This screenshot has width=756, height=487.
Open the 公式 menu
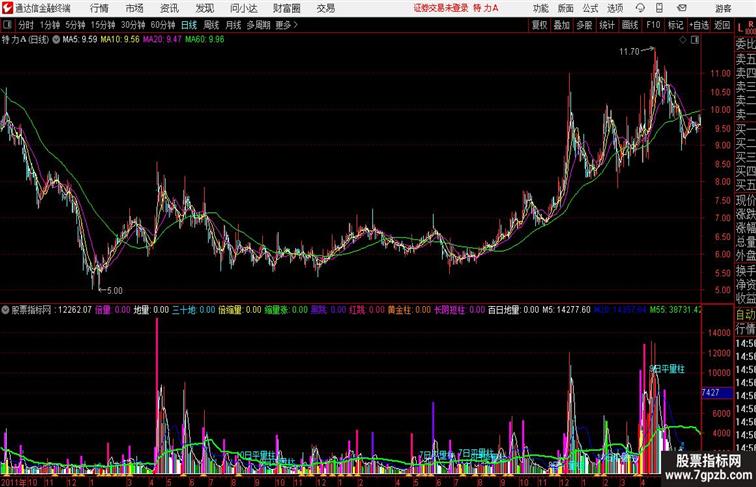click(x=590, y=8)
